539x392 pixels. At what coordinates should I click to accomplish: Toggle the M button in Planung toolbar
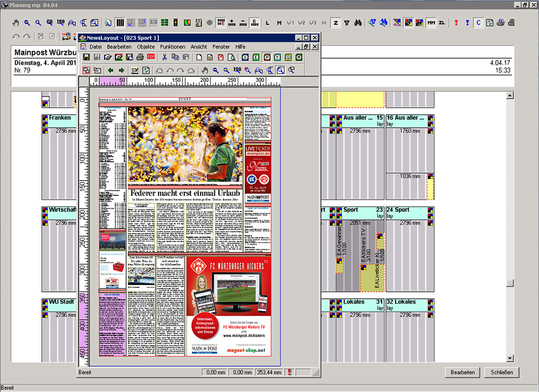pyautogui.click(x=279, y=23)
